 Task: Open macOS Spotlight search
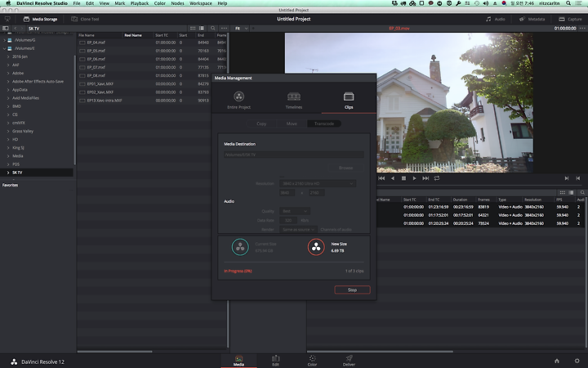click(x=568, y=3)
